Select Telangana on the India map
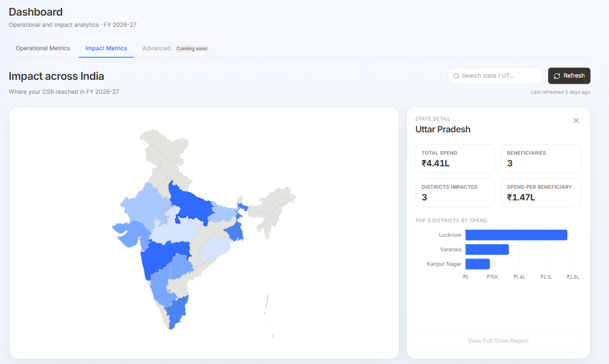 pos(180,267)
